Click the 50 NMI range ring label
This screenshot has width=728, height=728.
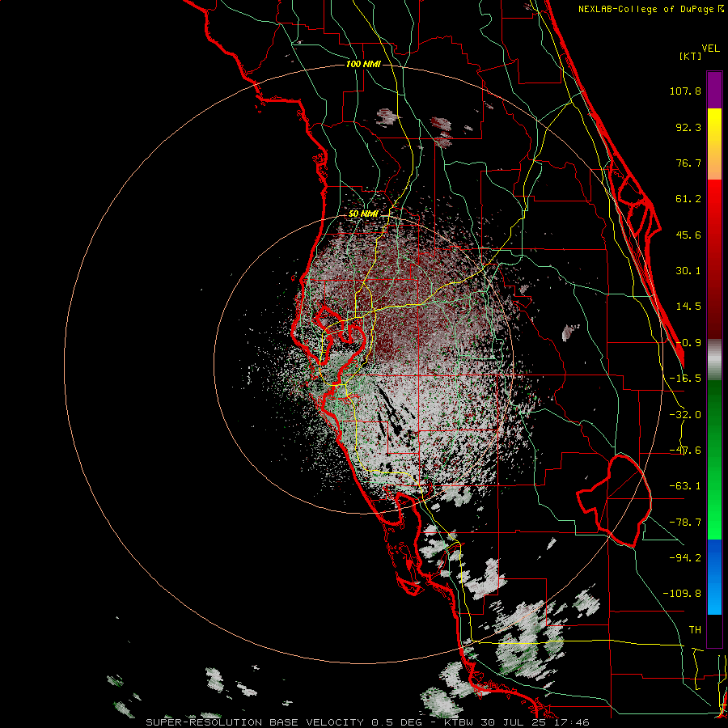click(x=363, y=214)
